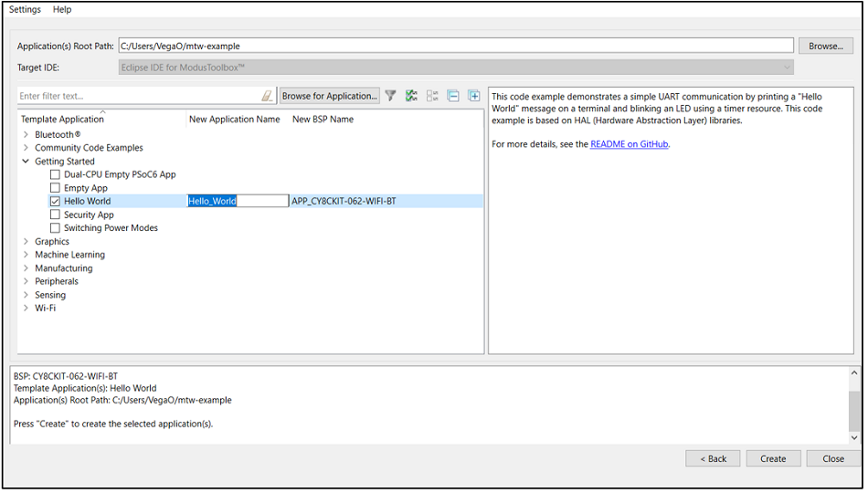The width and height of the screenshot is (868, 493).
Task: Expand all tree categories with the plus icon
Action: pyautogui.click(x=474, y=96)
